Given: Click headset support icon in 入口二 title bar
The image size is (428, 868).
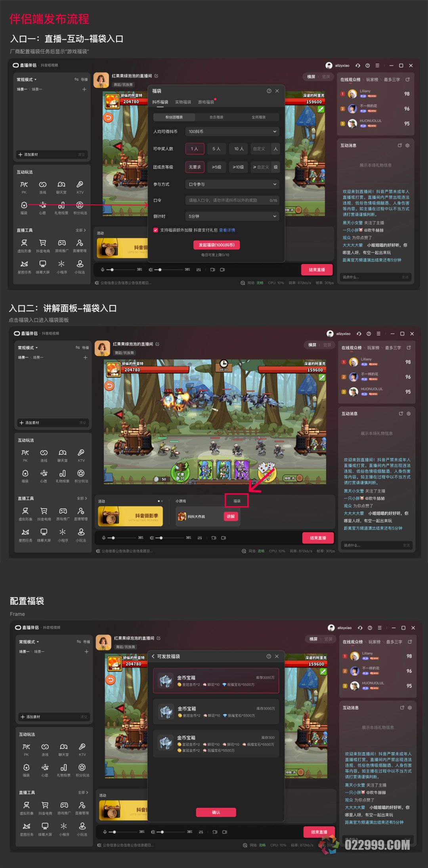Looking at the screenshot, I should 359,334.
